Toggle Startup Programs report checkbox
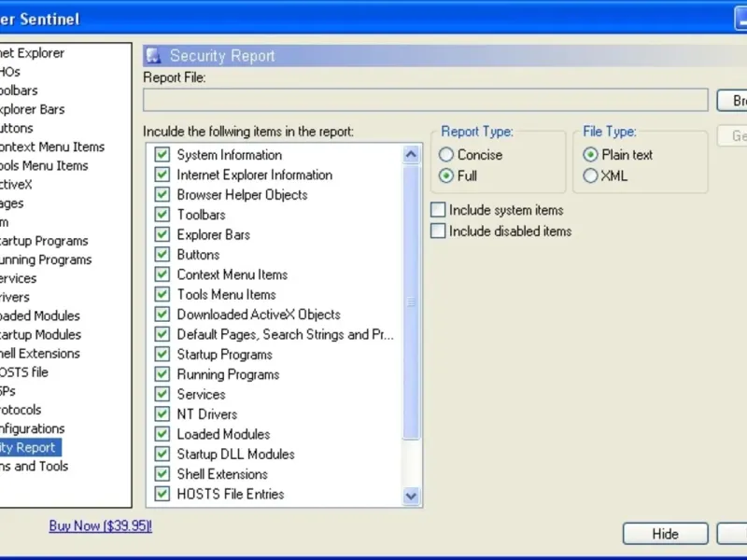 pos(162,355)
